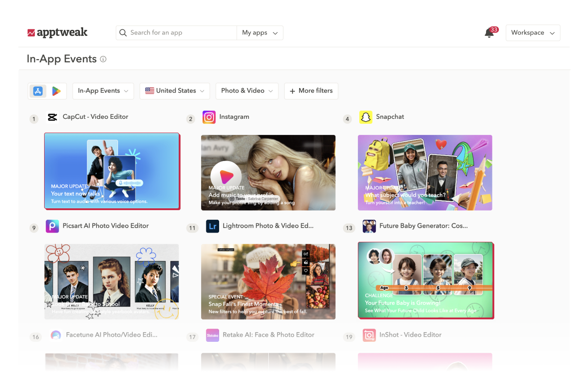This screenshot has height=390, width=588.
Task: Click the Picsart app icon
Action: [52, 226]
